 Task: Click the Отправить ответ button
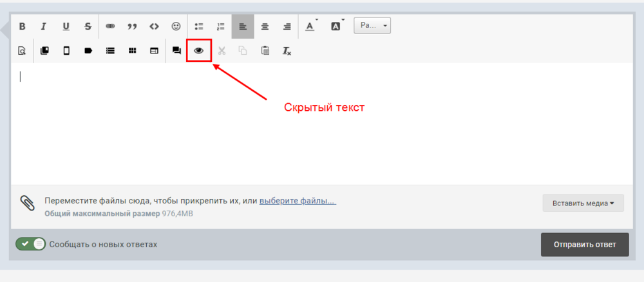click(x=584, y=245)
